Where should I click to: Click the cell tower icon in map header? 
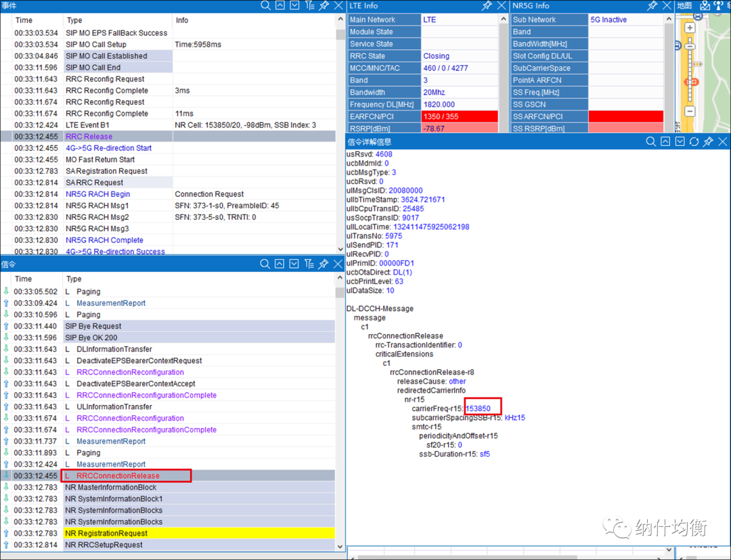pos(718,5)
